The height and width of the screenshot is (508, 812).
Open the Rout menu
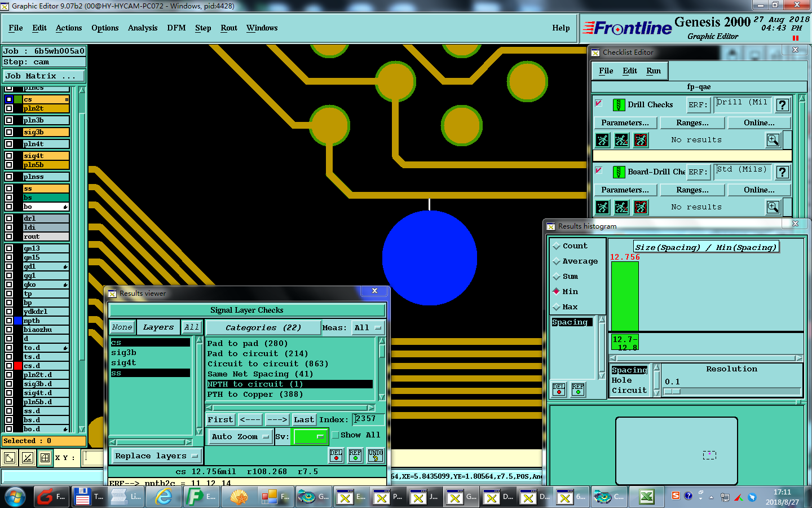(229, 28)
